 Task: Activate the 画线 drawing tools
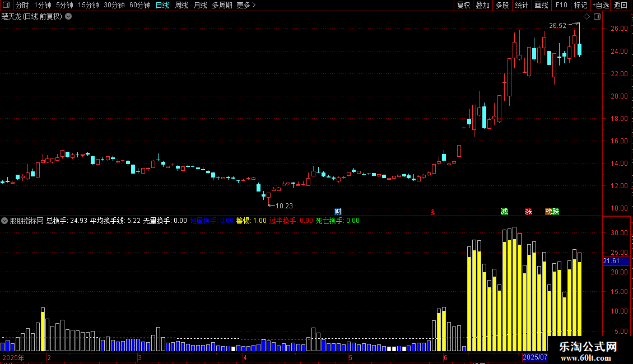click(x=541, y=5)
